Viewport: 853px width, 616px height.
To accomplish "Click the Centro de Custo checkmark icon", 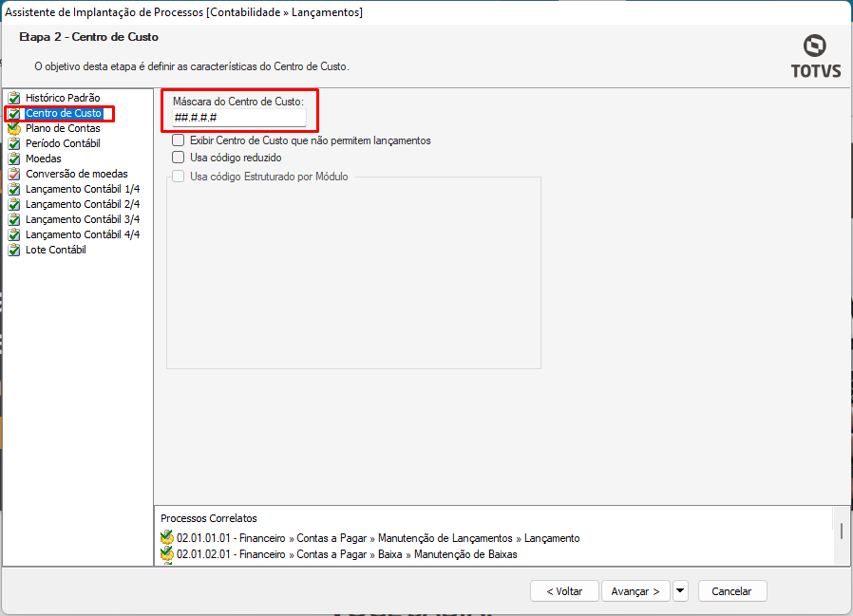I will coord(14,113).
